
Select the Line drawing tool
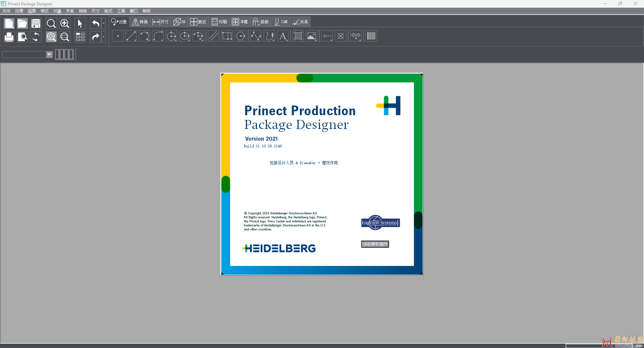click(x=131, y=36)
